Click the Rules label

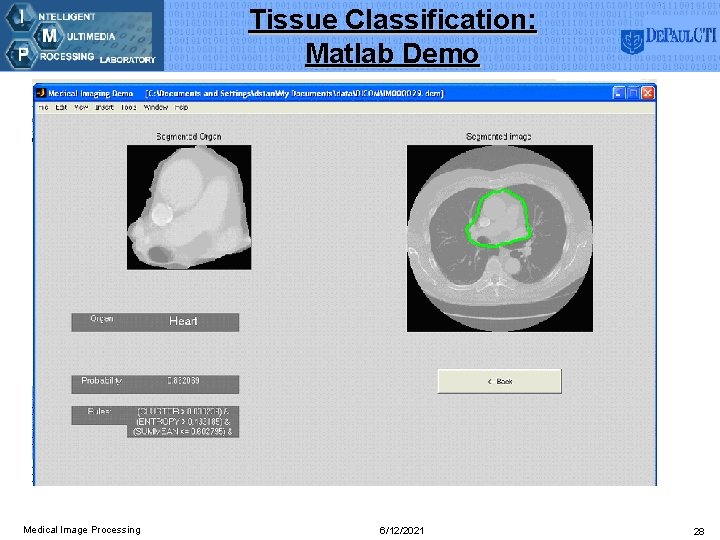pyautogui.click(x=99, y=411)
